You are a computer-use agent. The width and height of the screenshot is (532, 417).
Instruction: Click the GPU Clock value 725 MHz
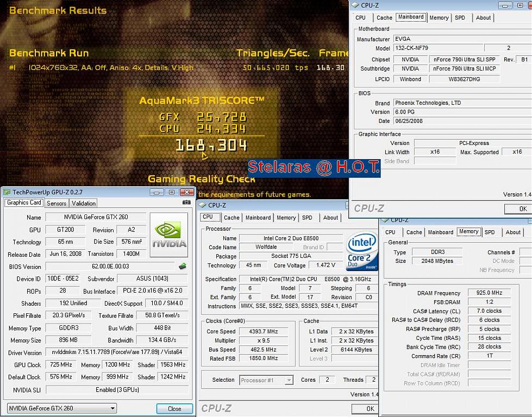coord(61,365)
